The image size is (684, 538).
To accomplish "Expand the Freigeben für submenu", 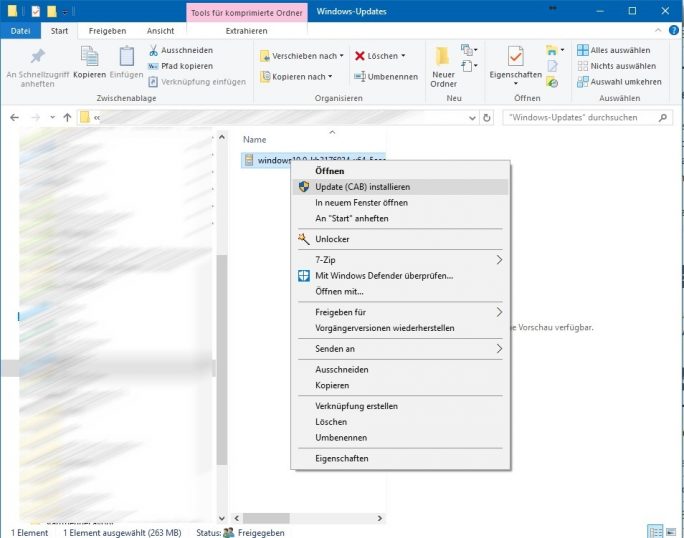I will click(400, 312).
